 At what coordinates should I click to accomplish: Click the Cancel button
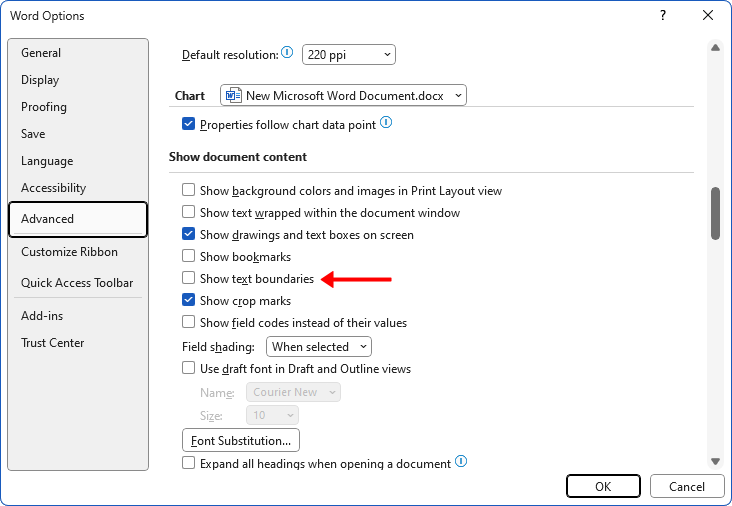click(x=687, y=487)
